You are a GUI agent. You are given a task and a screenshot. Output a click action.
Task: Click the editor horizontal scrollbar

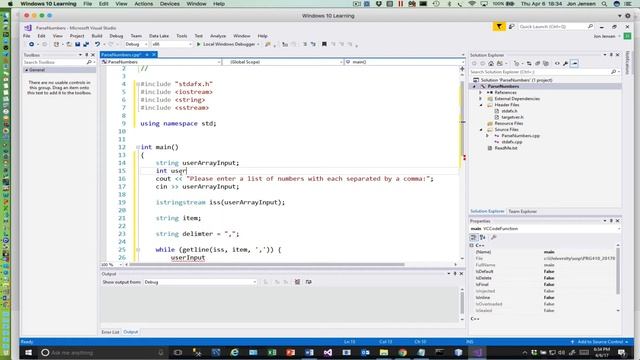(x=267, y=264)
